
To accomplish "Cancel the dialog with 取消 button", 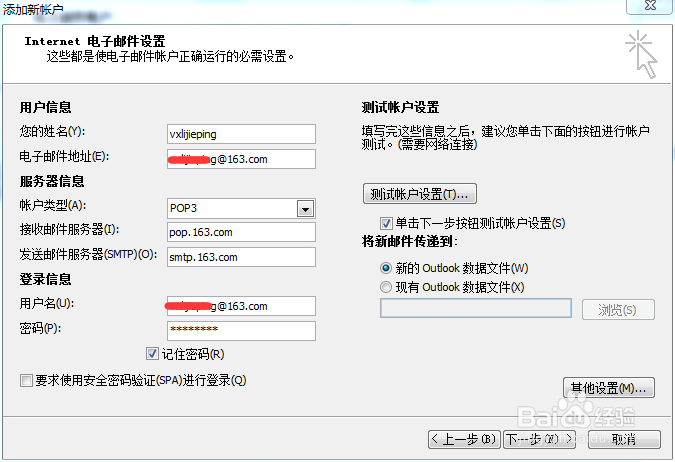I will [x=624, y=439].
